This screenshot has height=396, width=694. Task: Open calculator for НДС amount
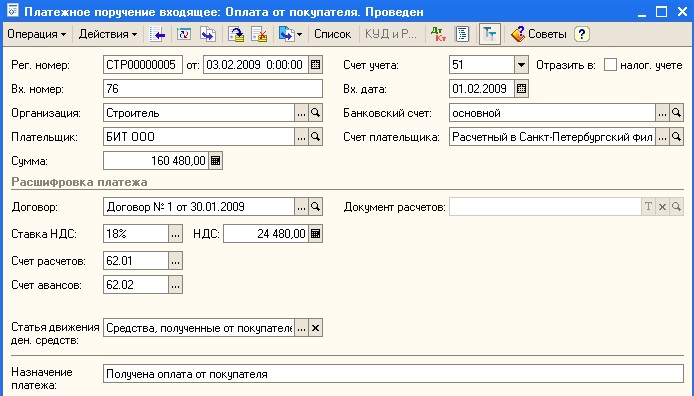point(316,234)
